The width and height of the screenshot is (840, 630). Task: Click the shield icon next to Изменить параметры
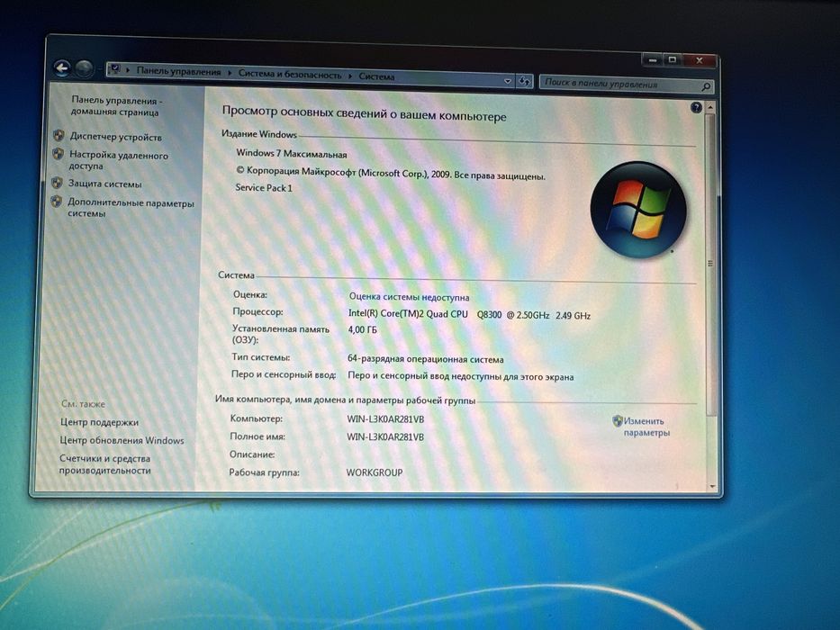(x=617, y=420)
